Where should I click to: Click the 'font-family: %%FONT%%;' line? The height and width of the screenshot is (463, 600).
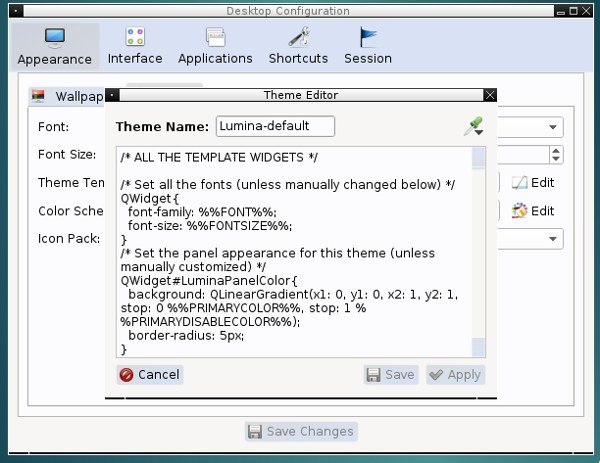pyautogui.click(x=202, y=212)
